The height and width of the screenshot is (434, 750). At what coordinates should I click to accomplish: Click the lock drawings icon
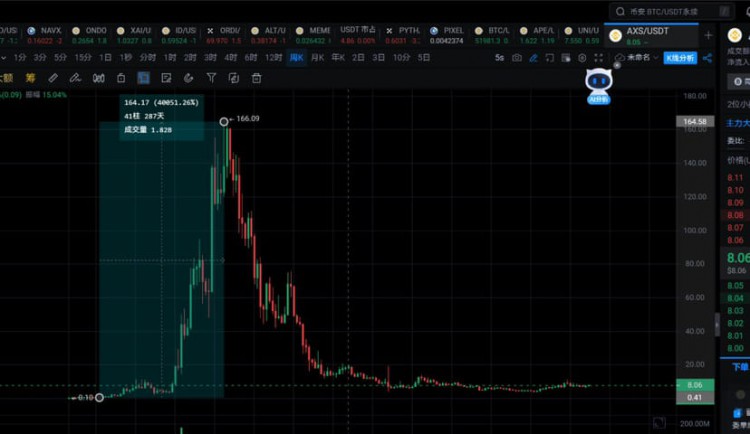121,78
